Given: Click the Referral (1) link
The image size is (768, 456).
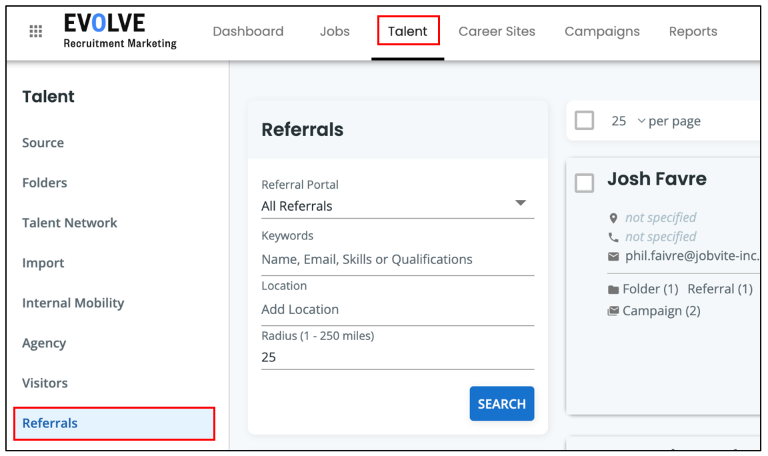Looking at the screenshot, I should (x=720, y=289).
